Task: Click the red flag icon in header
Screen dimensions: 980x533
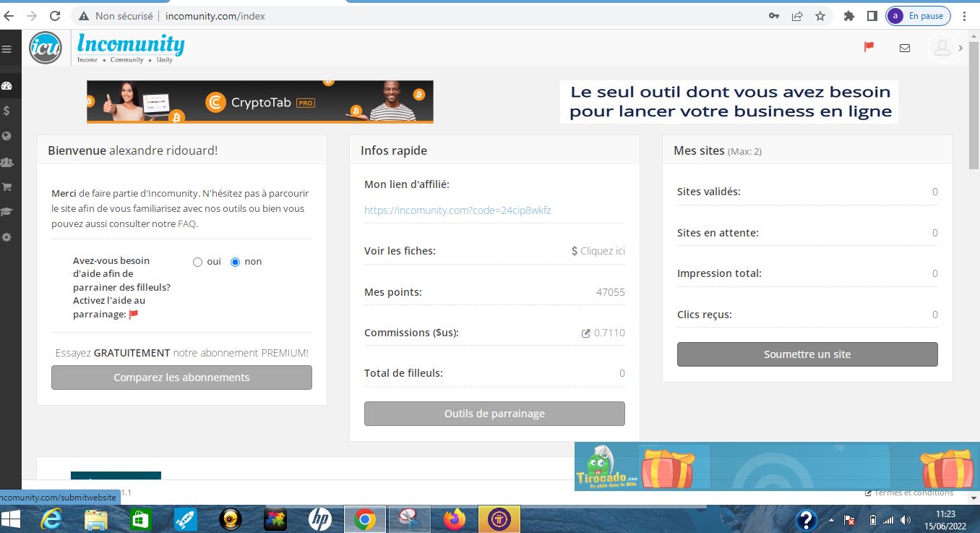Action: tap(869, 47)
